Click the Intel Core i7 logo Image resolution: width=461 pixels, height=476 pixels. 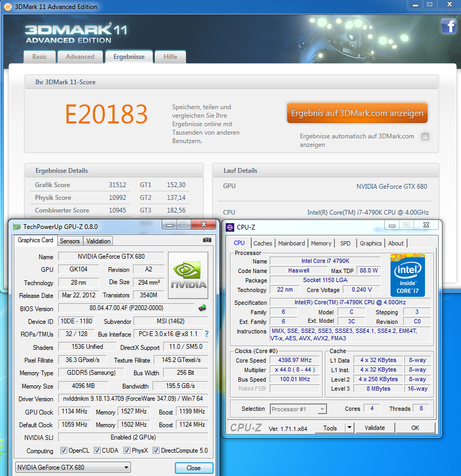point(407,275)
